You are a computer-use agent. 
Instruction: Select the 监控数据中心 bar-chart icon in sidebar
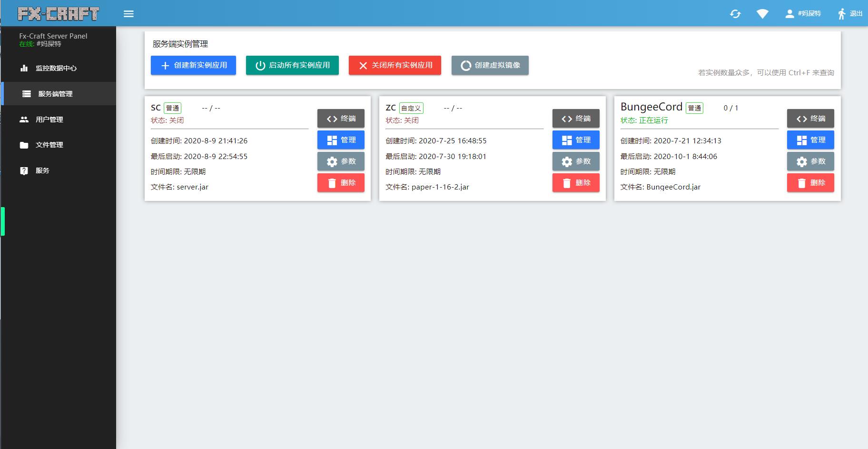pos(24,68)
